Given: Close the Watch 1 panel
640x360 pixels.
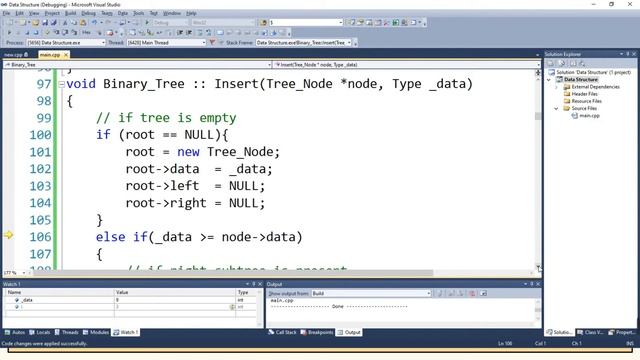Looking at the screenshot, I should click(260, 284).
